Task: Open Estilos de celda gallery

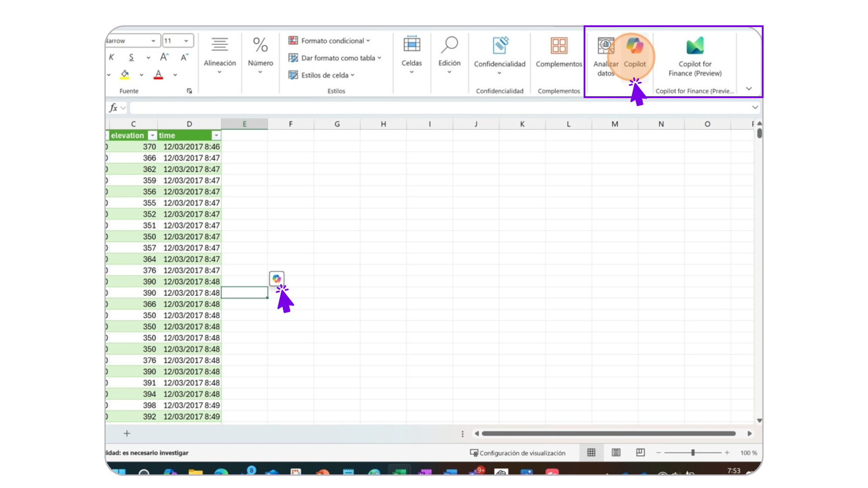Action: coord(321,75)
